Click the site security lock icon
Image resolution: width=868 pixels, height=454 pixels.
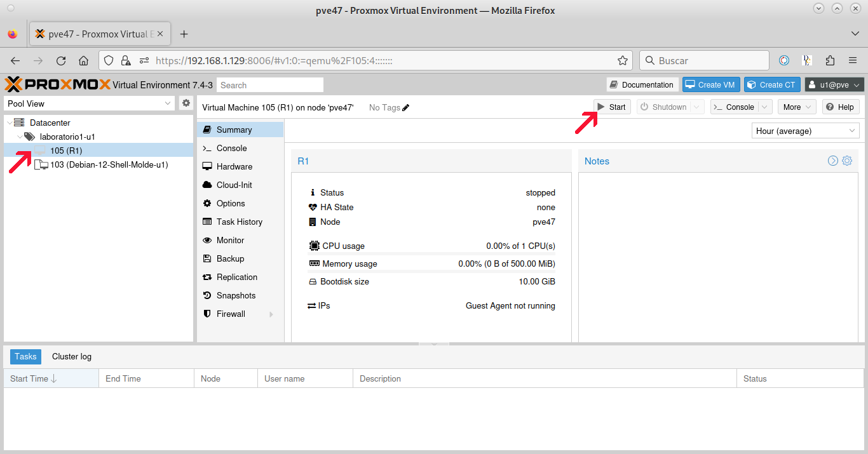pos(126,60)
